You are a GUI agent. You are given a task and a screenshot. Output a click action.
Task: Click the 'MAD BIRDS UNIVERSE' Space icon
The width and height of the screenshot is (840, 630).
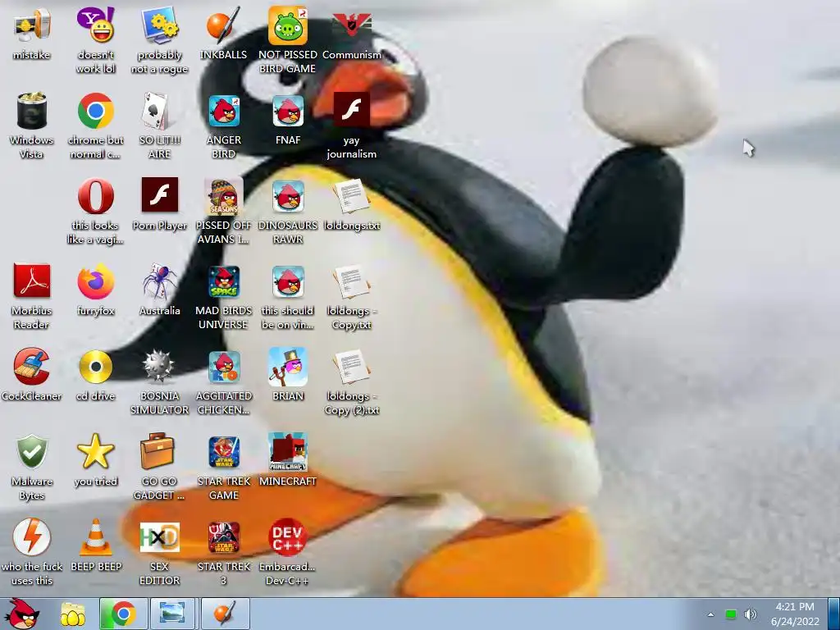point(223,281)
